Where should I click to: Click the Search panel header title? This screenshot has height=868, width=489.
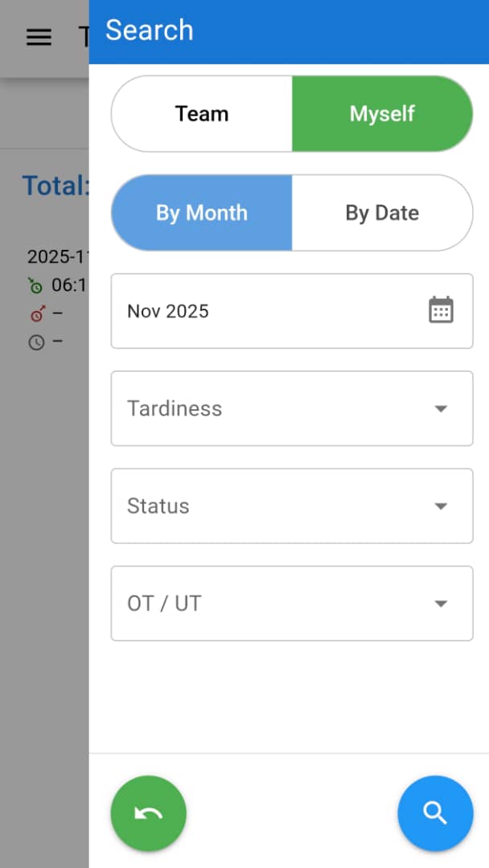150,31
